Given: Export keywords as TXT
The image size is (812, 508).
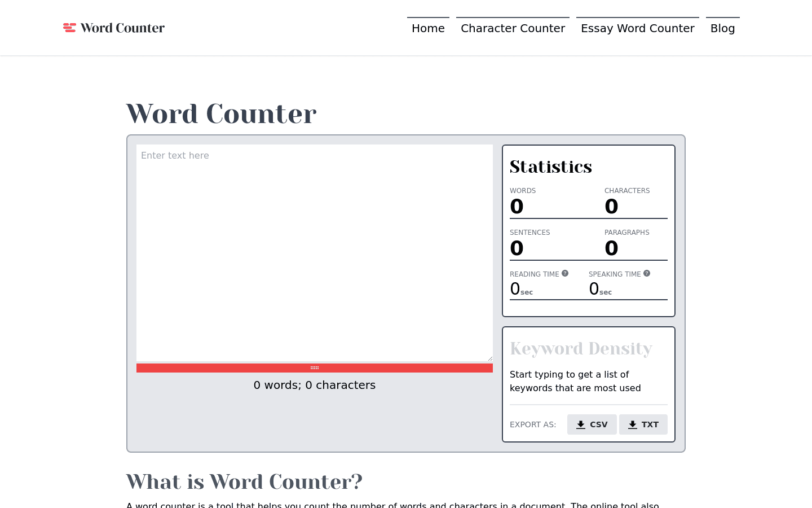Looking at the screenshot, I should (643, 424).
